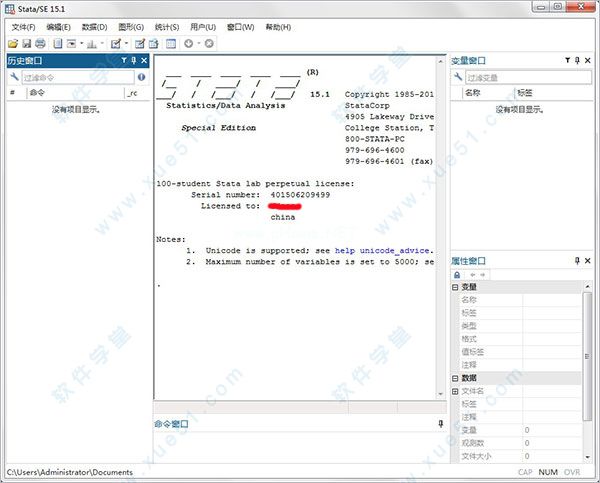Click the back arrow in Properties window
600x483 pixels.
[473, 275]
